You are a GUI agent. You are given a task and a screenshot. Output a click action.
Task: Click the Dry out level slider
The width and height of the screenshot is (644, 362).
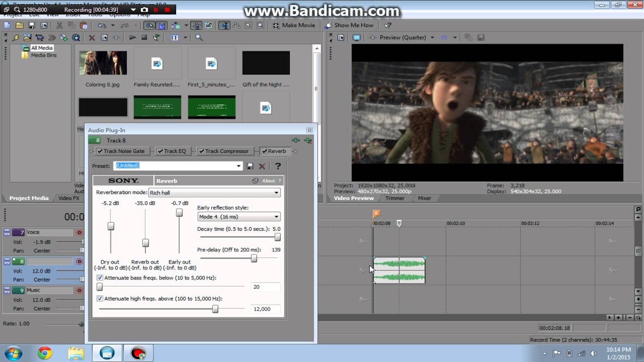(111, 226)
